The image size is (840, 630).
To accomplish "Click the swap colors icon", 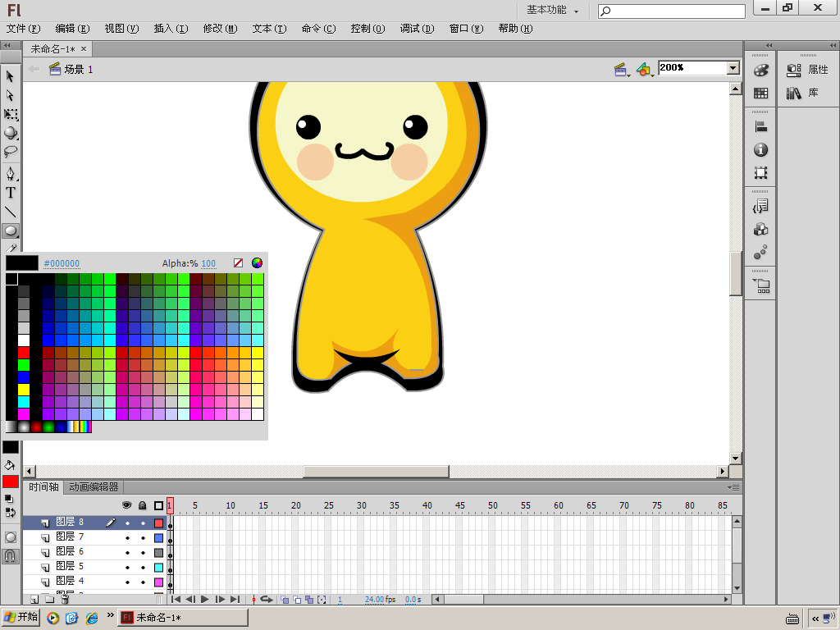I will coord(10,512).
